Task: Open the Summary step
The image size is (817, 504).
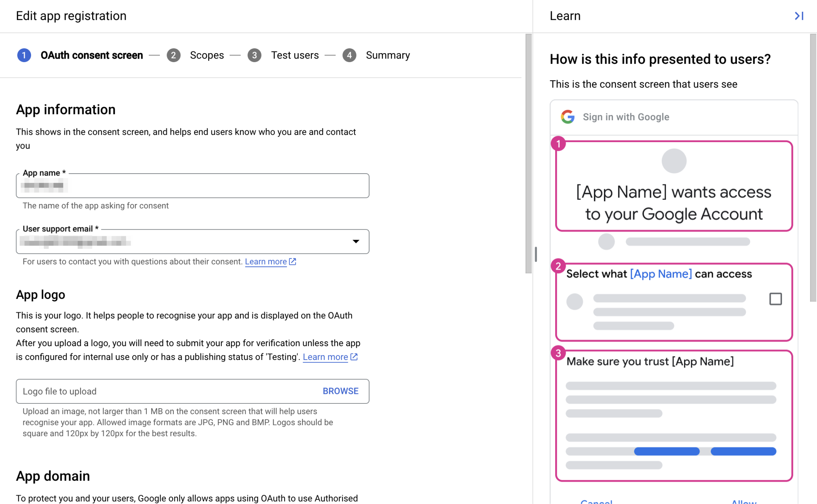Action: coord(387,55)
